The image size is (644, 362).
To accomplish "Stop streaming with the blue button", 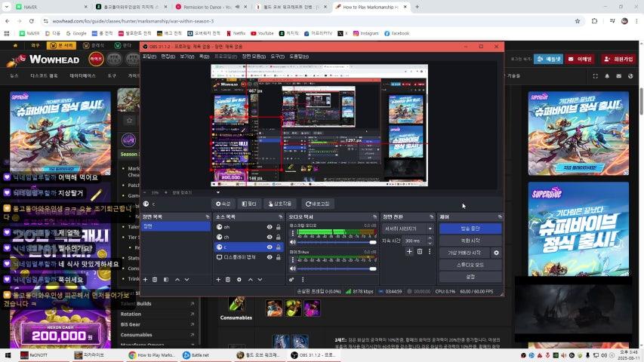I will tap(470, 229).
